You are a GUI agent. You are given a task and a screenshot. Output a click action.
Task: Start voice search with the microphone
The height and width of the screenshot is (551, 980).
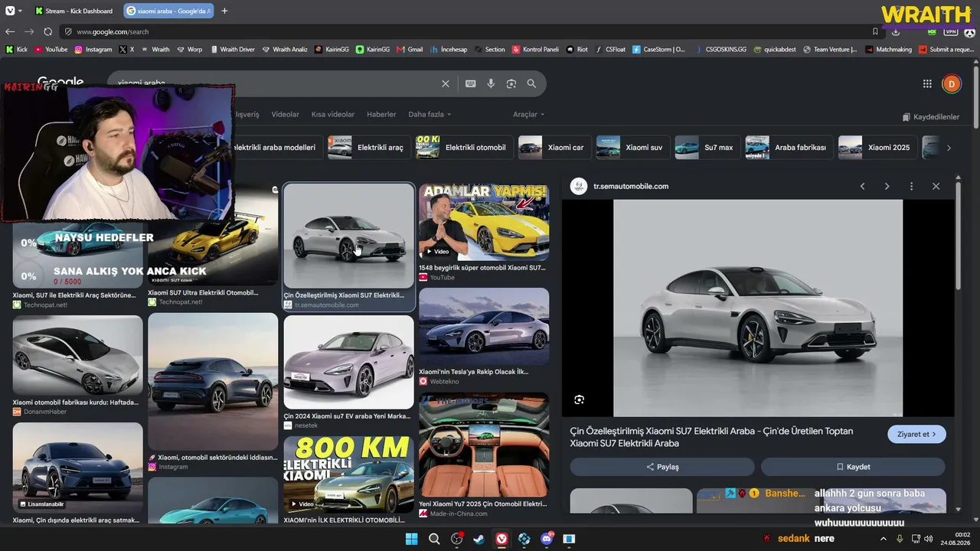(x=491, y=83)
